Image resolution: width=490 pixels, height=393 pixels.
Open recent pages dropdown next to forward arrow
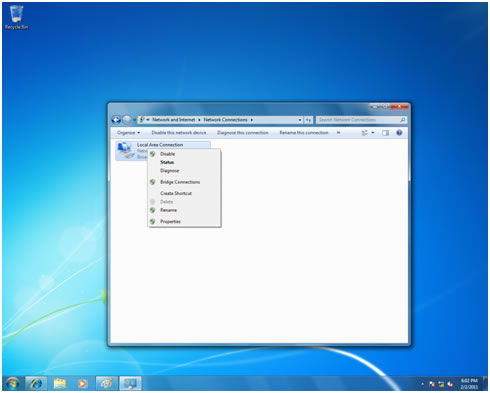coord(134,120)
